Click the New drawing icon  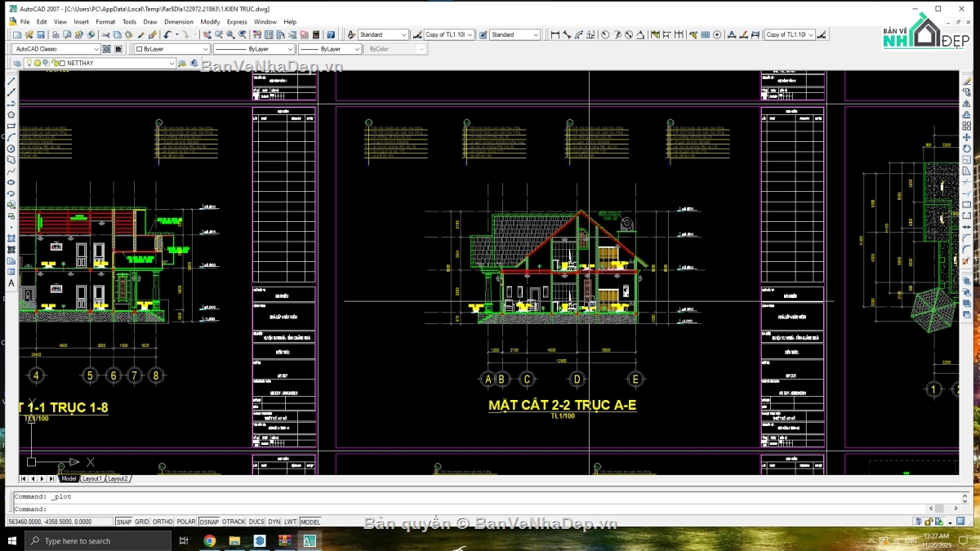point(17,34)
